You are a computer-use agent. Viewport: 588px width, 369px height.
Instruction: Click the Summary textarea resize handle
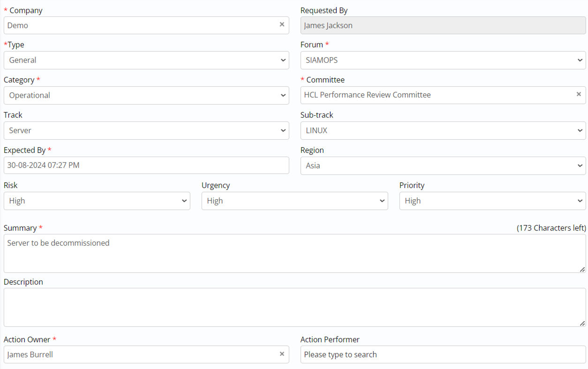pyautogui.click(x=582, y=269)
